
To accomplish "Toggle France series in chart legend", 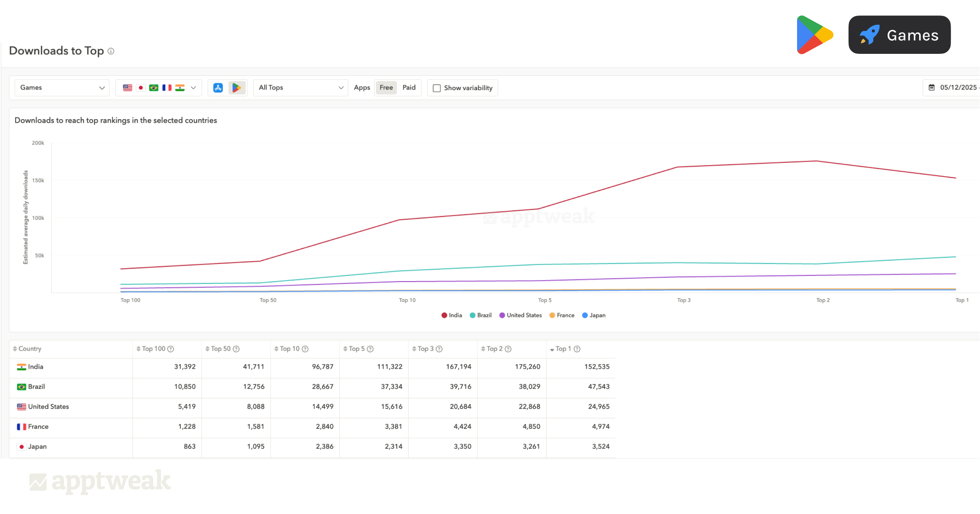I will [562, 315].
